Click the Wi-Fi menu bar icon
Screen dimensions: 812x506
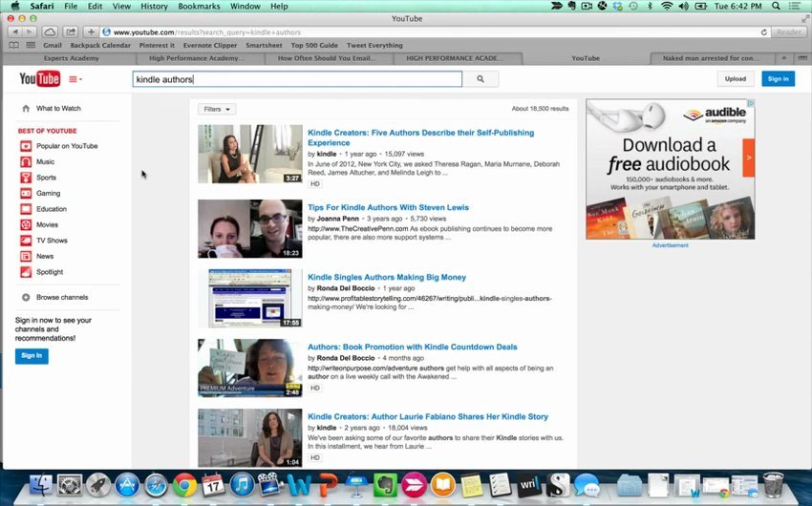667,7
